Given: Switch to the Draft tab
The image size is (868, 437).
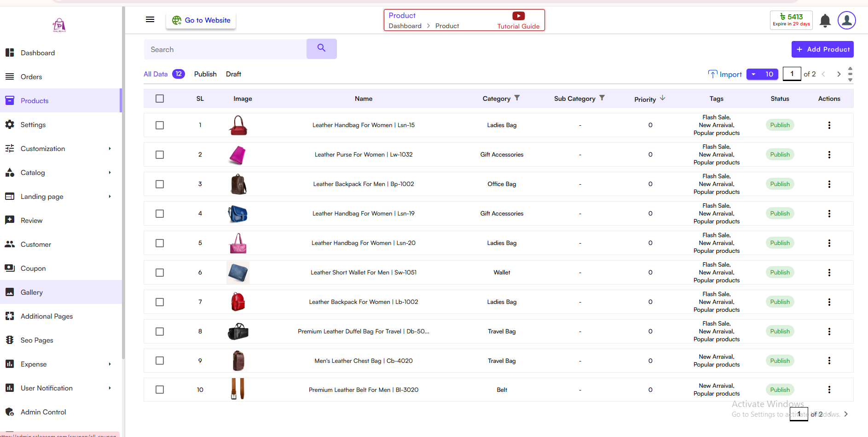Looking at the screenshot, I should 233,74.
